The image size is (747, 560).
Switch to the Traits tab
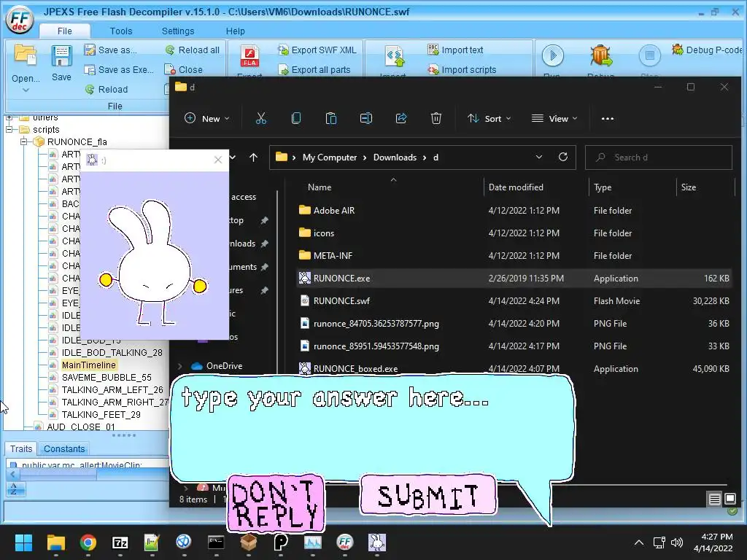click(21, 448)
